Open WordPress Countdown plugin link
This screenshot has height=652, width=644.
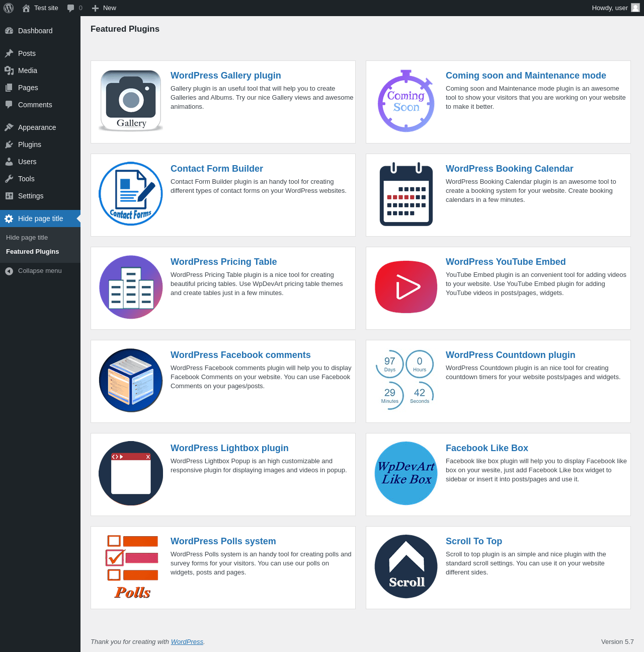click(511, 355)
